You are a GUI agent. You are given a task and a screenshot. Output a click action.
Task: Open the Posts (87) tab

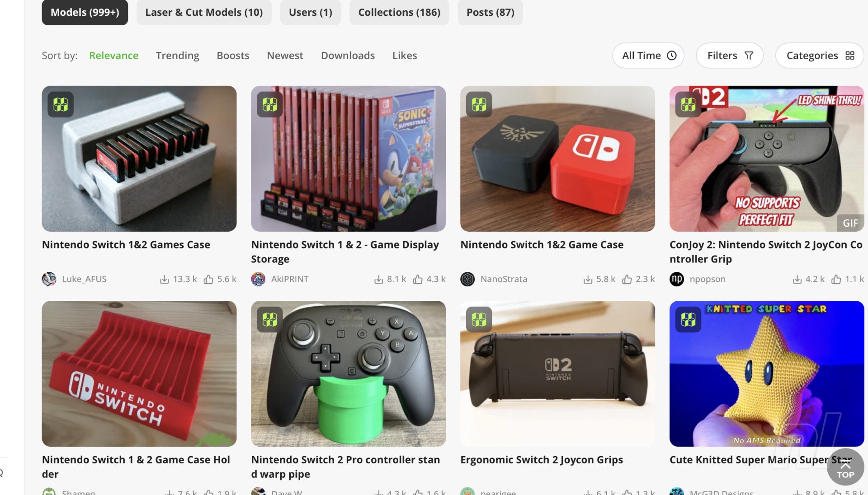(491, 12)
